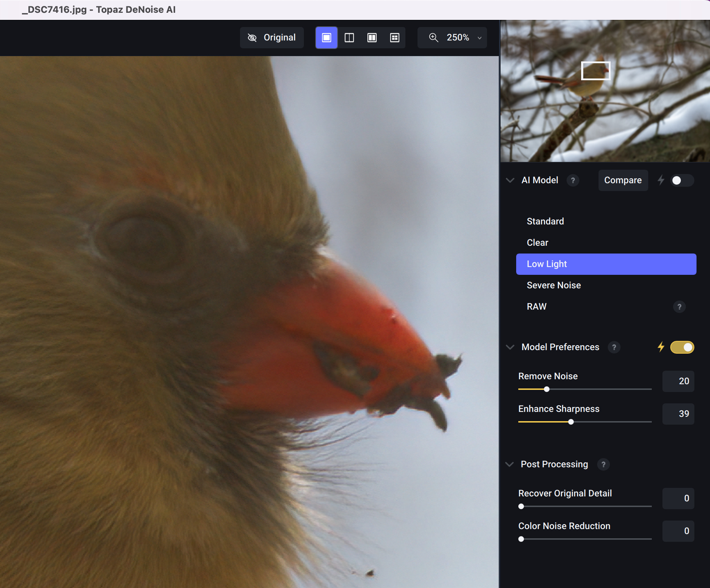Select the Standard AI model
Image resolution: width=710 pixels, height=588 pixels.
point(545,222)
